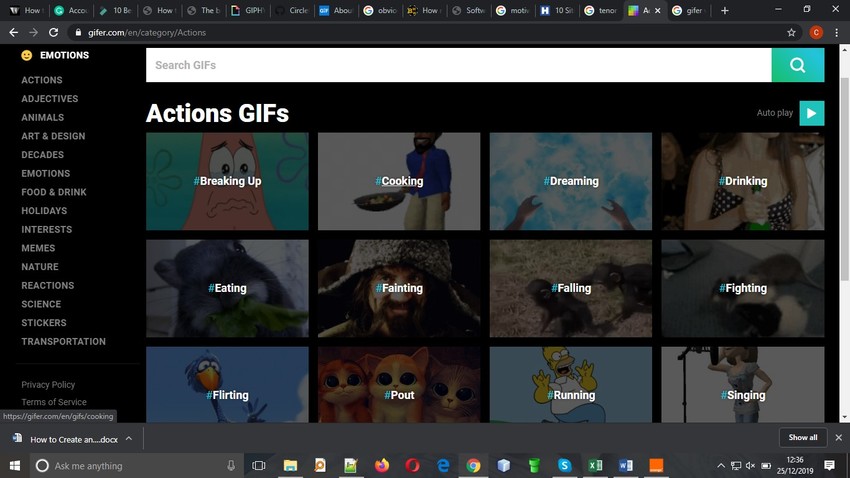Viewport: 850px width, 478px height.
Task: Open the #Falling GIF thumbnail
Action: click(x=571, y=288)
